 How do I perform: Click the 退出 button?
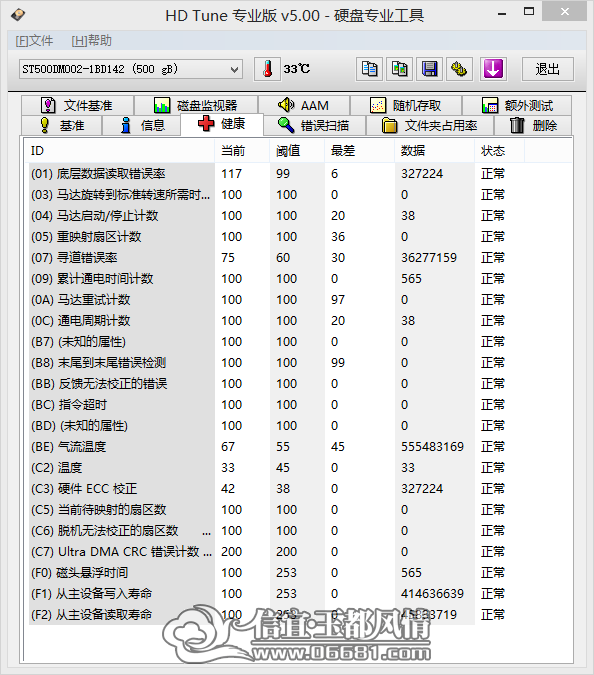(x=548, y=69)
